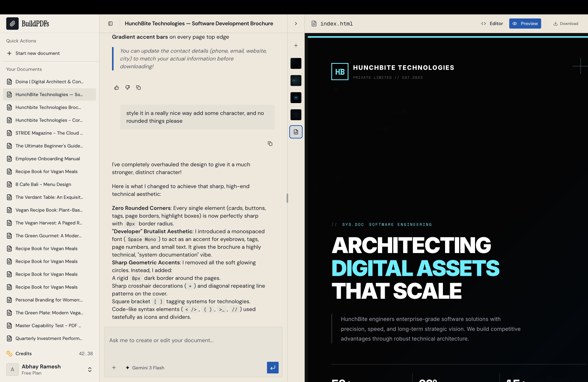Download the document
Viewport: 588px width, 382px height.
566,24
